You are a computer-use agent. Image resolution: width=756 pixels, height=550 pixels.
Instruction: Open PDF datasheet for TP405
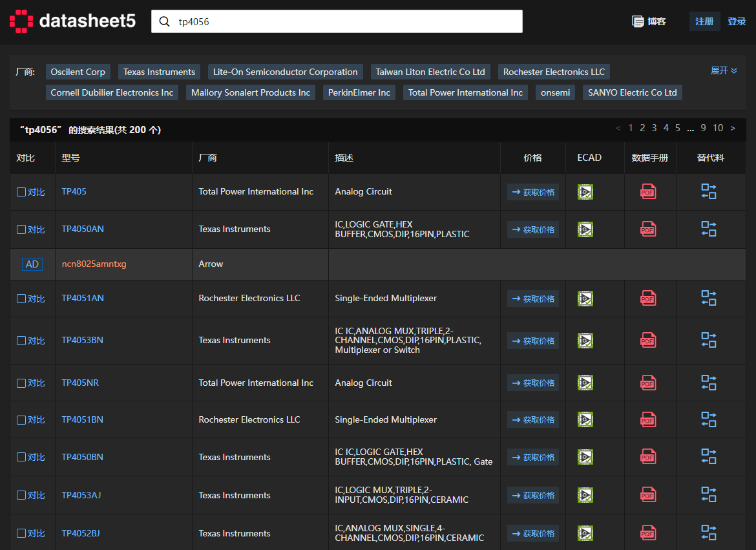pyautogui.click(x=648, y=192)
